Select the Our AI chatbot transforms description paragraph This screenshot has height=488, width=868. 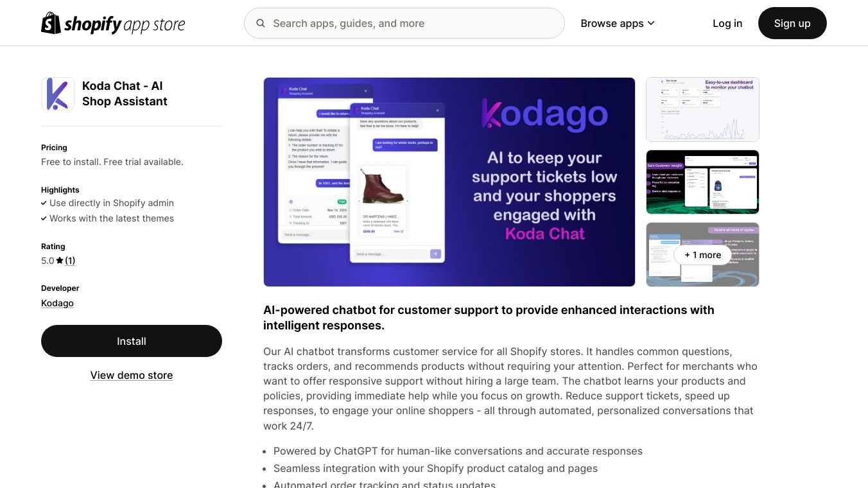click(510, 388)
